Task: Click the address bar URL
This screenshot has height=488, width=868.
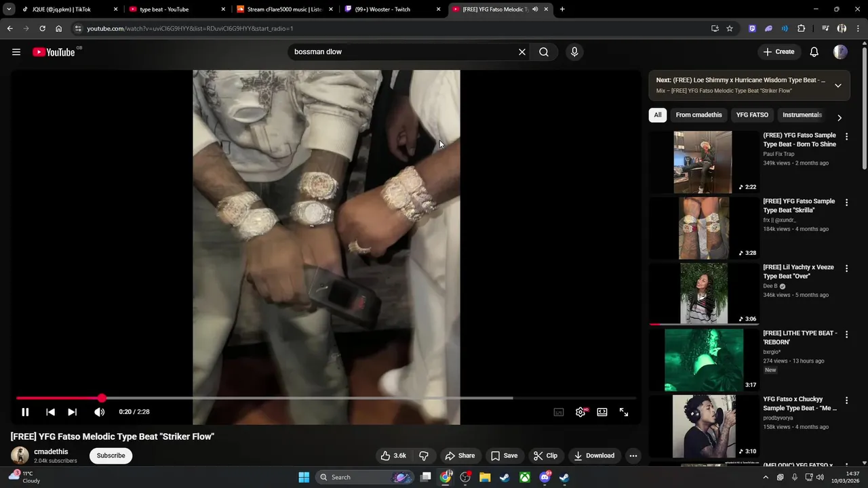Action: [190, 29]
